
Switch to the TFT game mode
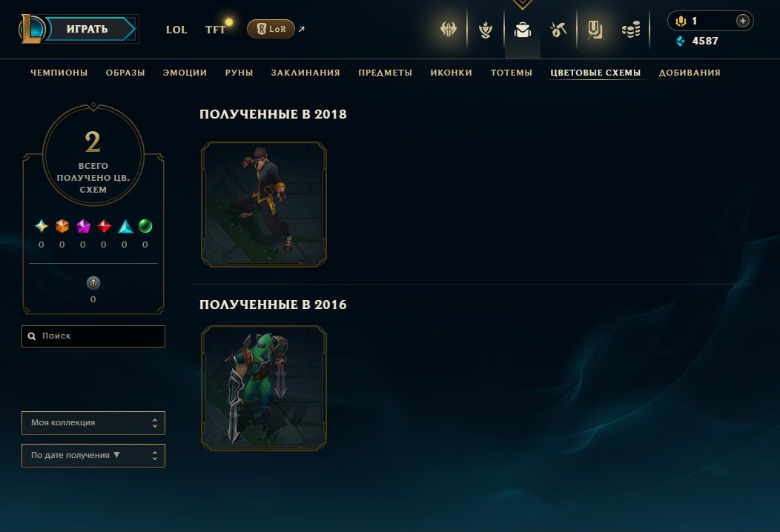click(x=216, y=30)
